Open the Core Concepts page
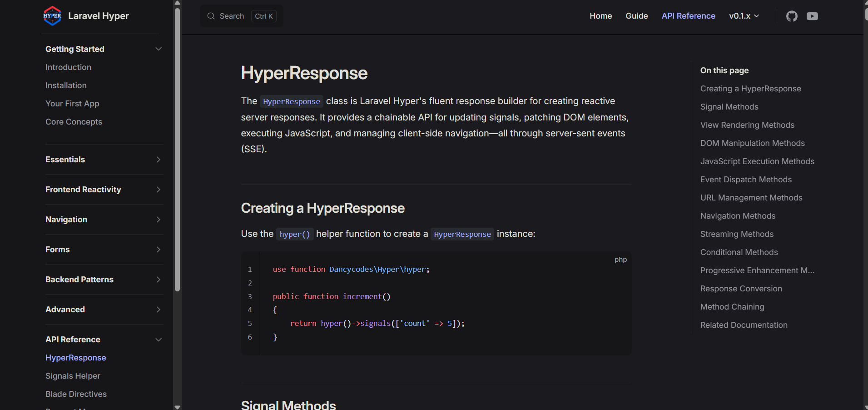This screenshot has height=410, width=868. click(74, 122)
